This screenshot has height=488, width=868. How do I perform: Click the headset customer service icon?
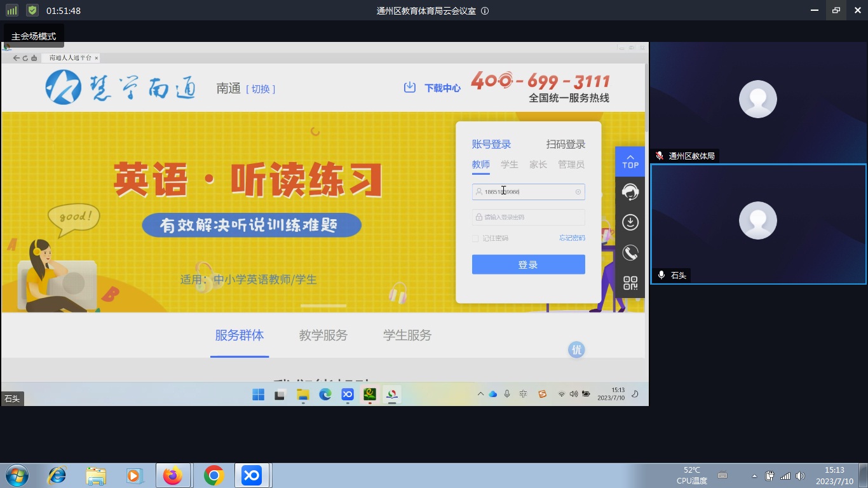(630, 192)
